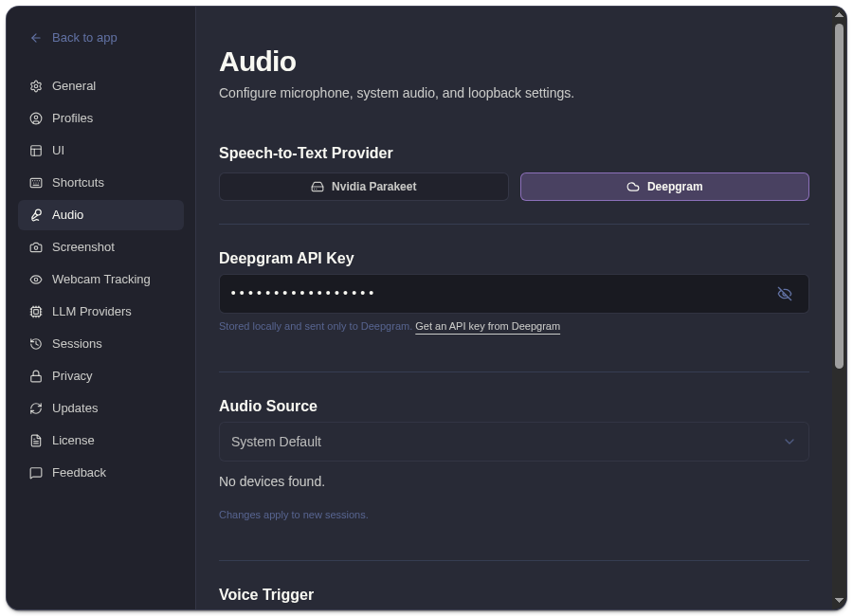Click the back arrow icon beside Back to app
The image size is (853, 616).
(x=36, y=38)
